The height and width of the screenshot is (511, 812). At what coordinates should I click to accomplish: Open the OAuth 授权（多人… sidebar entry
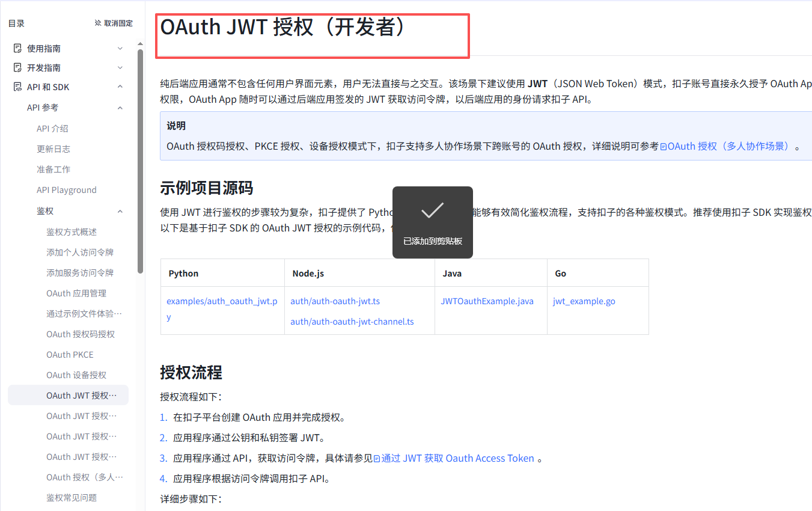[85, 477]
